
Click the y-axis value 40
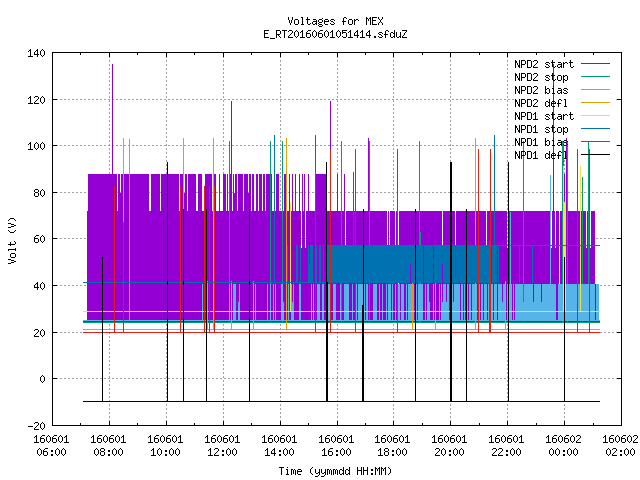pos(39,286)
